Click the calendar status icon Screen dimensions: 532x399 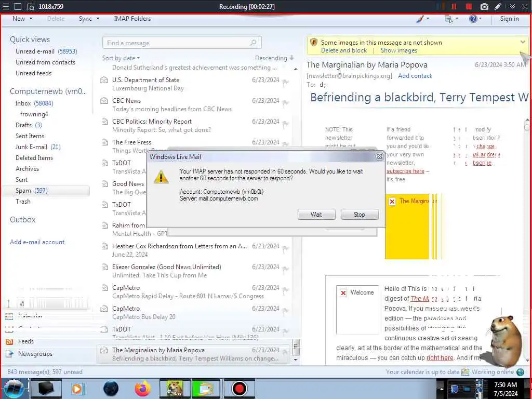coord(465,372)
